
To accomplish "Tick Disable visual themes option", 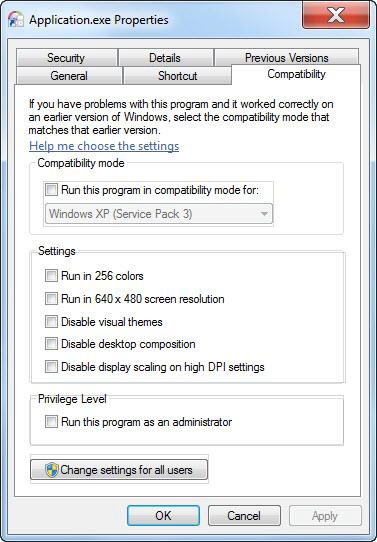I will tap(51, 321).
